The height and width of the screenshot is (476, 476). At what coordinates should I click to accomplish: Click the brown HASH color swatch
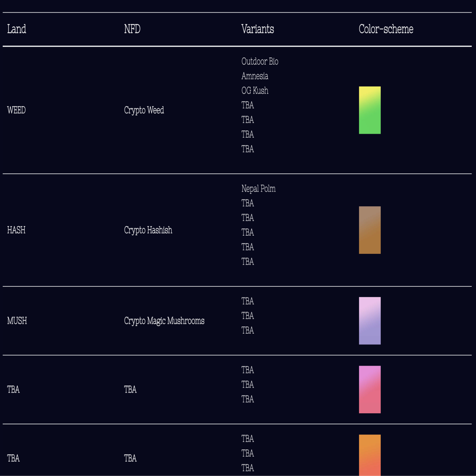(x=370, y=230)
